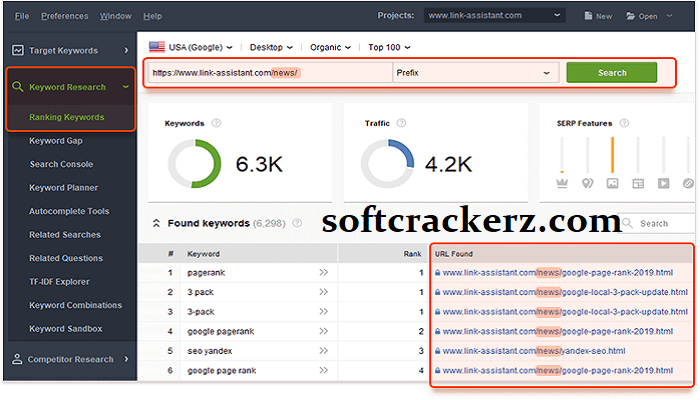Click the double-arrow icon for seo yandex
Viewport: 700px width, 400px height.
[324, 351]
